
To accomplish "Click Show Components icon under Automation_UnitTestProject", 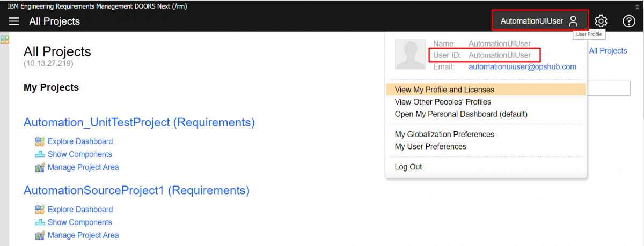I will 40,154.
